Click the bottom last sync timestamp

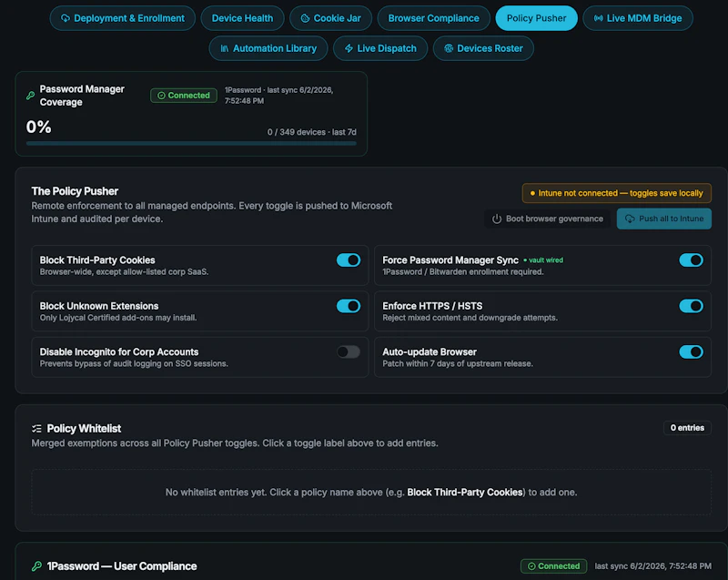coord(652,566)
